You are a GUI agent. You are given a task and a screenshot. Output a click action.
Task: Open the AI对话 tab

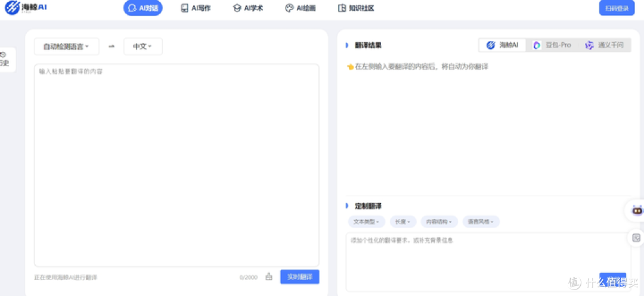tap(143, 8)
